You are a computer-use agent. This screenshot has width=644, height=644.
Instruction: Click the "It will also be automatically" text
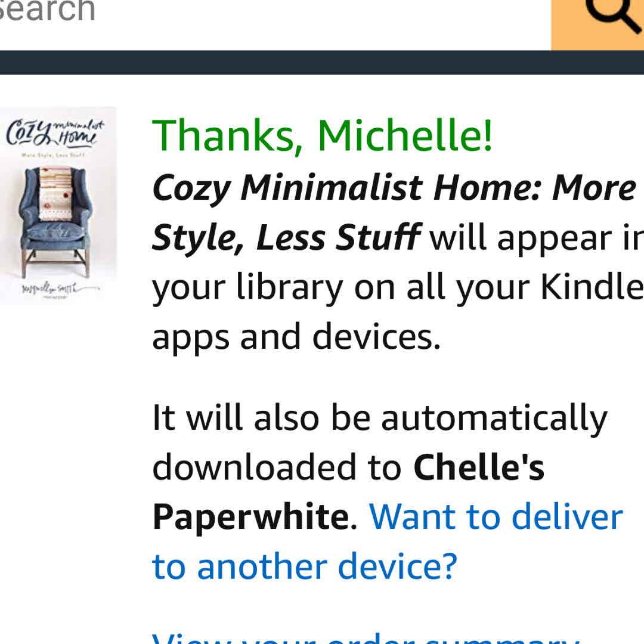click(x=379, y=419)
